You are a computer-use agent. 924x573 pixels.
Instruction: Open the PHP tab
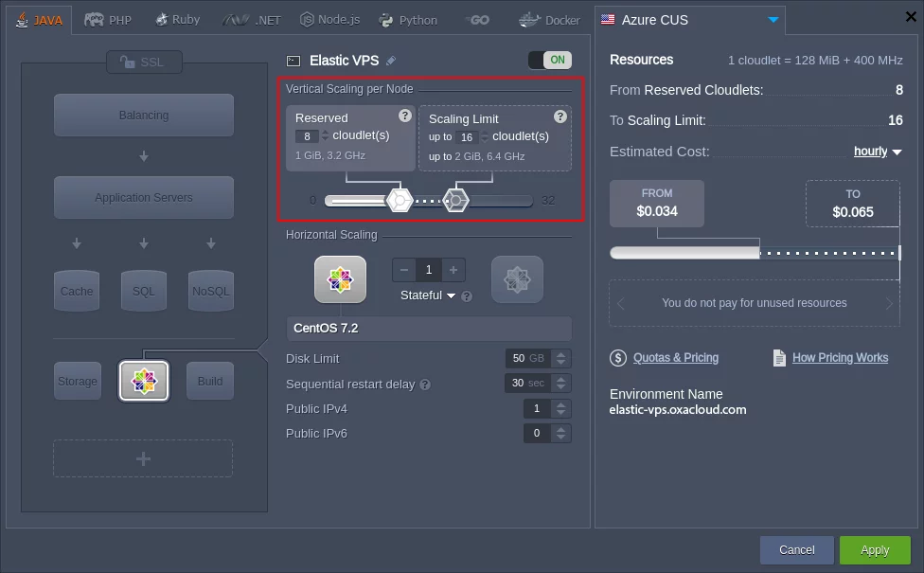pyautogui.click(x=108, y=20)
